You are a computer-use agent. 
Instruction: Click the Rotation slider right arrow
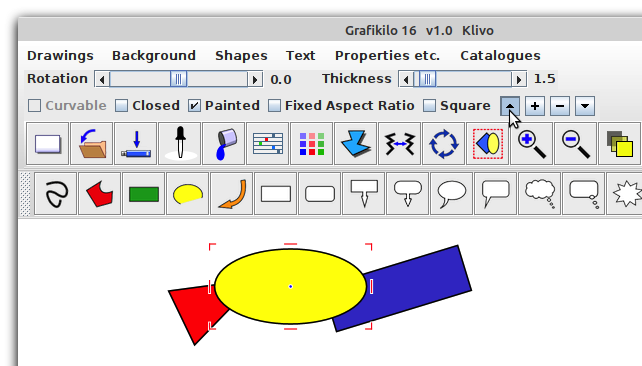tap(255, 79)
